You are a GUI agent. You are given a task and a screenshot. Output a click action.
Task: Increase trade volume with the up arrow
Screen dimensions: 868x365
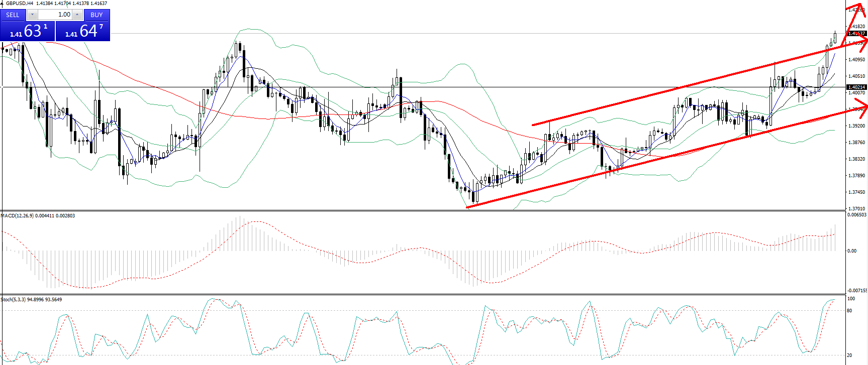[77, 15]
